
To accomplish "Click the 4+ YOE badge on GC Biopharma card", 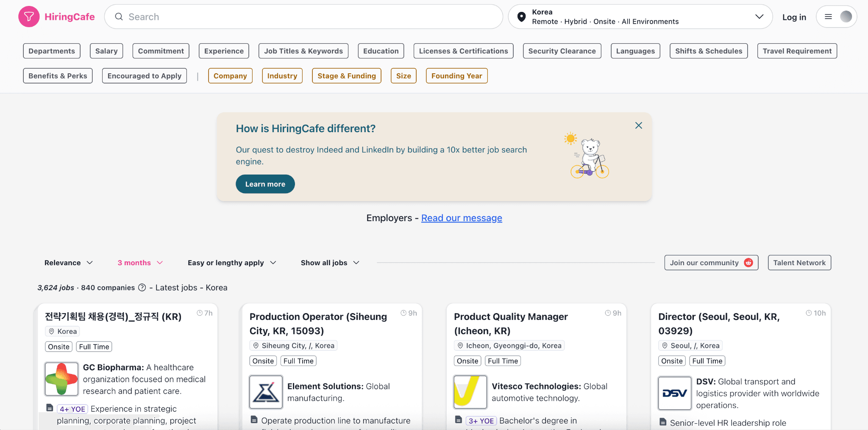I will pos(72,409).
